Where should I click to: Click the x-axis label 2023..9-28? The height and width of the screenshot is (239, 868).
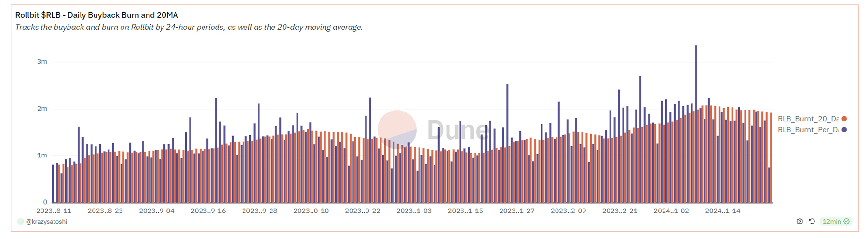(259, 211)
